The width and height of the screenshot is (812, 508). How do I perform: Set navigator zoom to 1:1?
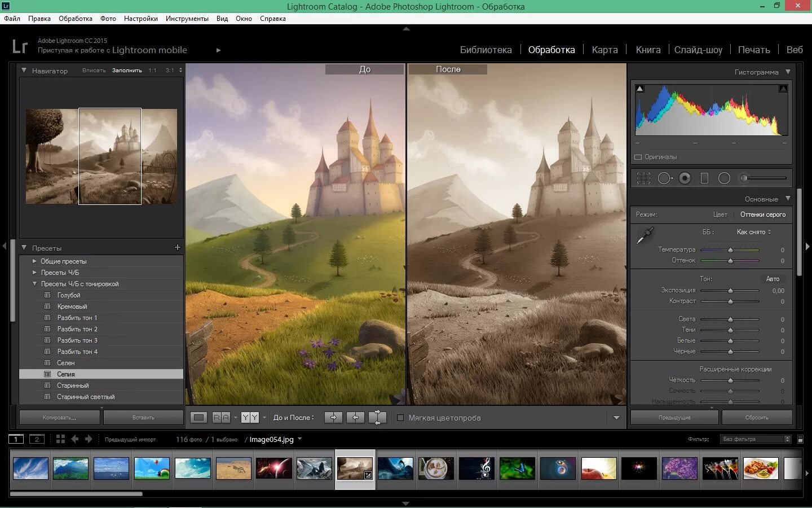tap(152, 71)
